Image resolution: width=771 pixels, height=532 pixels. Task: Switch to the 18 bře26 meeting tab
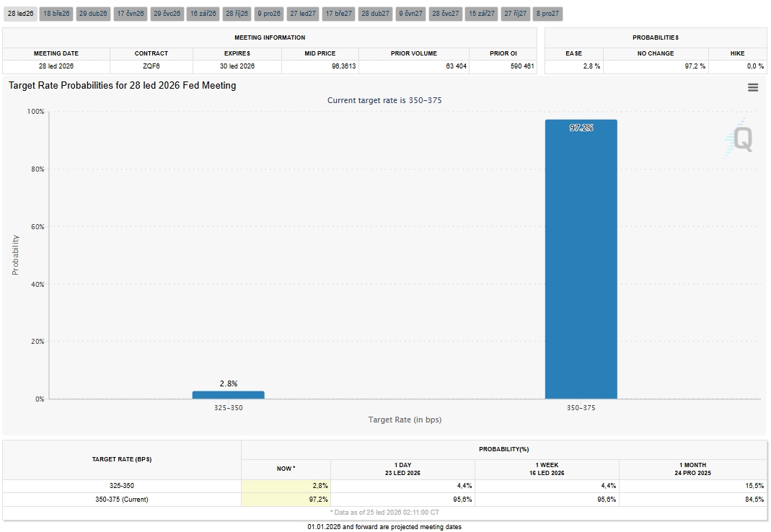56,14
